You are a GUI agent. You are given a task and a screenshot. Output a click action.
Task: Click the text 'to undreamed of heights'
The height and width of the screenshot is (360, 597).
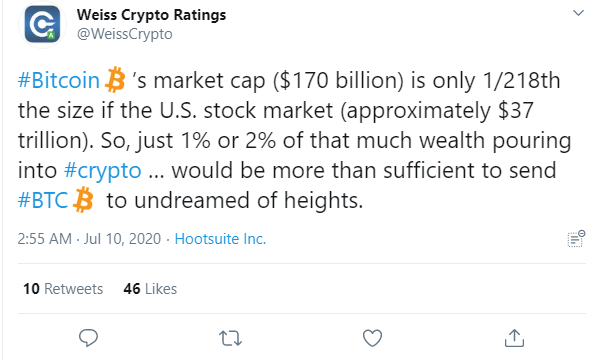pyautogui.click(x=234, y=200)
